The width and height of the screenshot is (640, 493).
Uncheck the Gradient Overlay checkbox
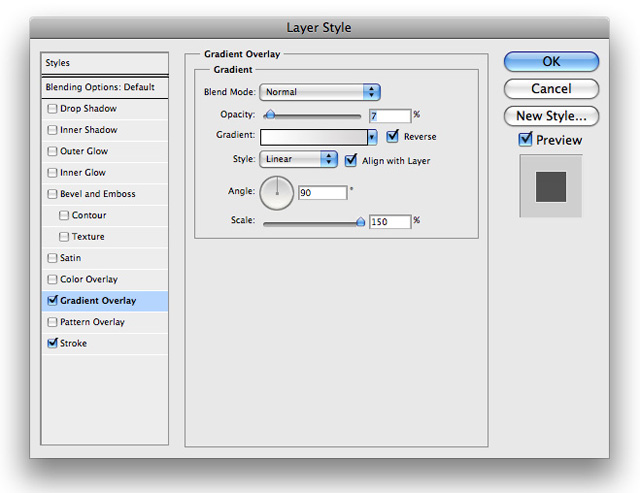pyautogui.click(x=52, y=300)
